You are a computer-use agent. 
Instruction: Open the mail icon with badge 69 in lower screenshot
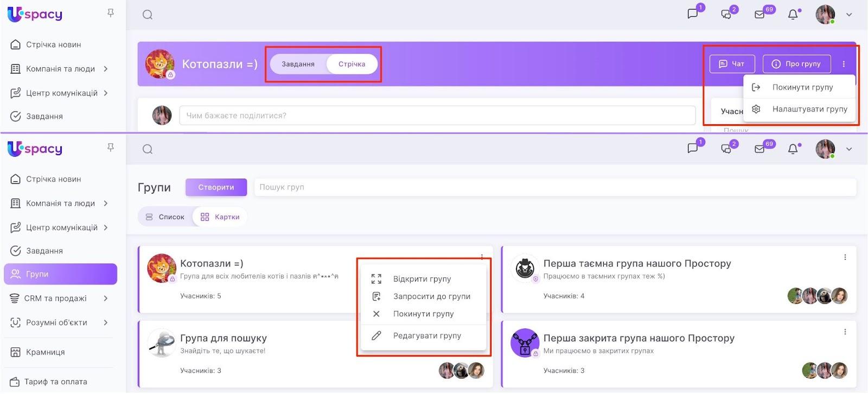[x=759, y=149]
